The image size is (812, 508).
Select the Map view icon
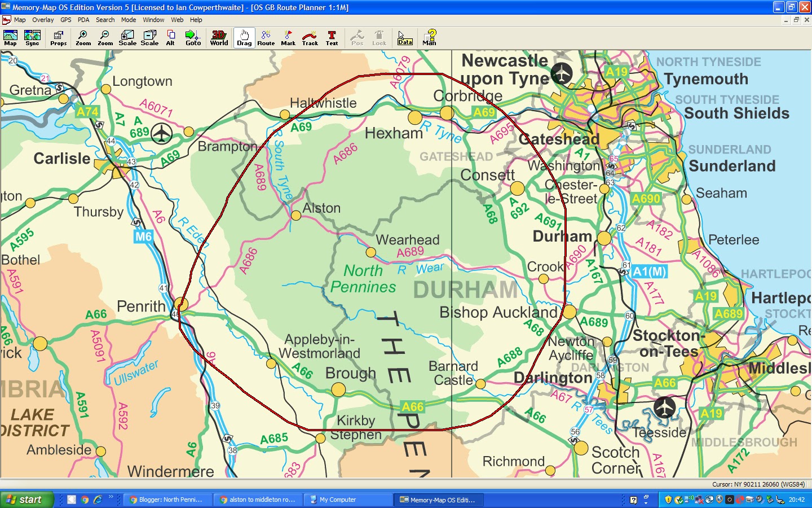click(10, 37)
